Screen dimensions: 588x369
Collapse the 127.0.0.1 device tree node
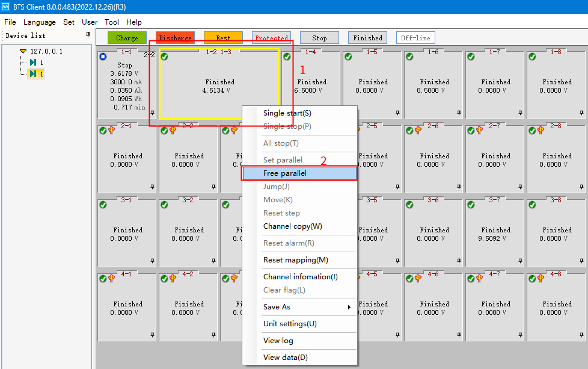(23, 51)
